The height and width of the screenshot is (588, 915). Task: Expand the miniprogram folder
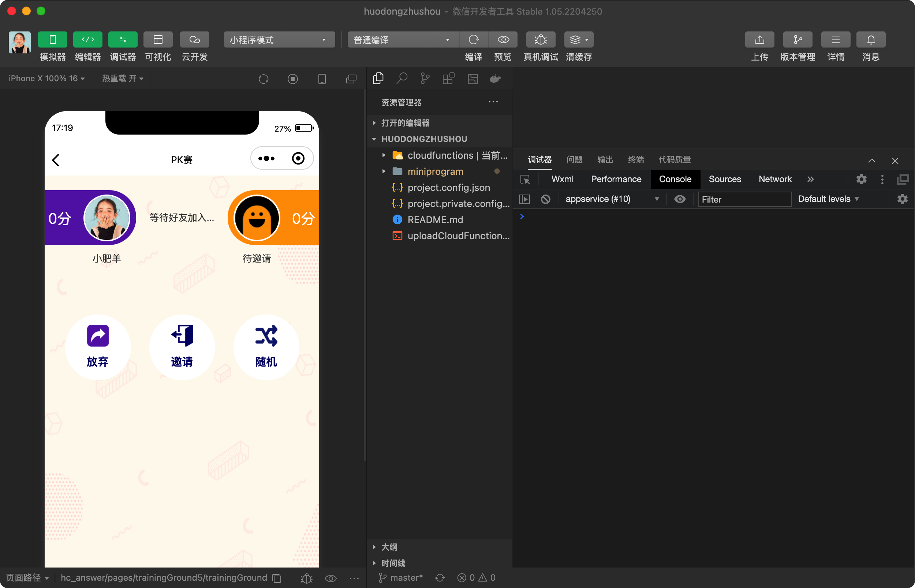(435, 171)
